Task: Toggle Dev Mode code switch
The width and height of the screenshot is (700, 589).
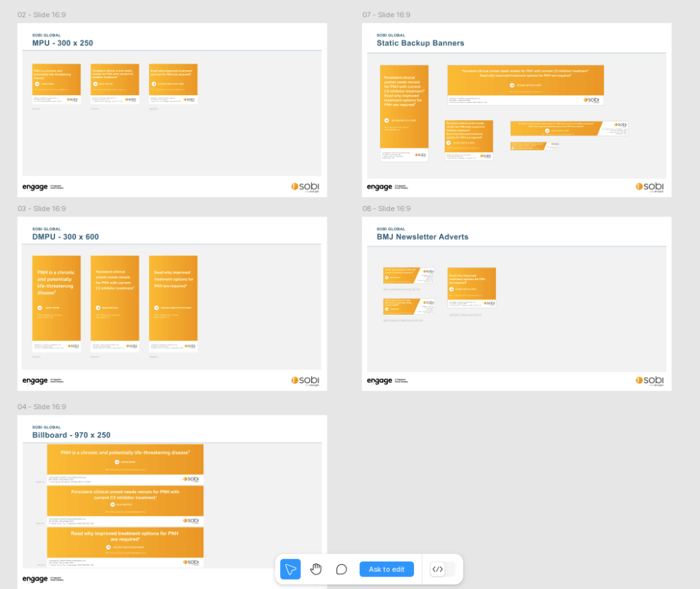Action: (442, 569)
